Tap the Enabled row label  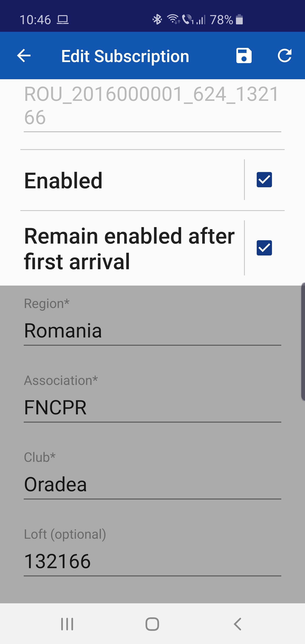[63, 180]
